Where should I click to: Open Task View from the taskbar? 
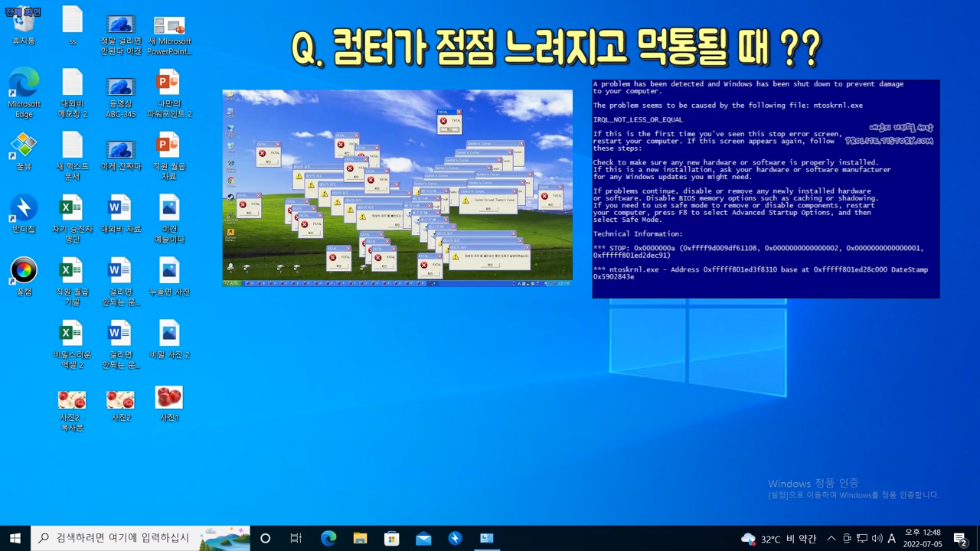tap(296, 538)
